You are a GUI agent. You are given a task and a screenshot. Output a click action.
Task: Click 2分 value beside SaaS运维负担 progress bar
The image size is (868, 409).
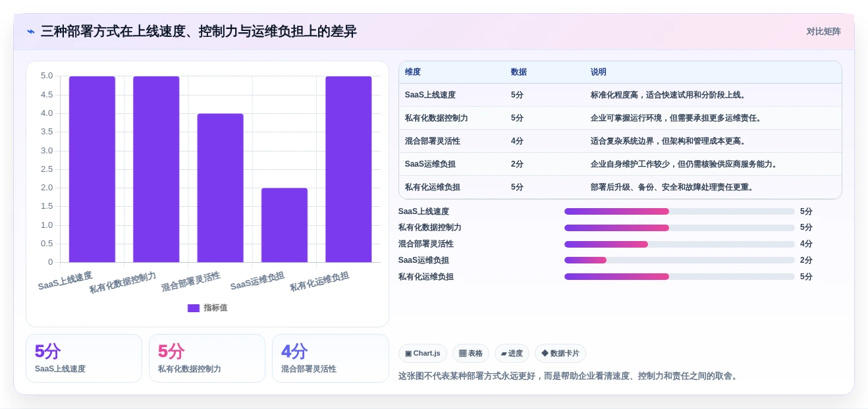coord(806,260)
